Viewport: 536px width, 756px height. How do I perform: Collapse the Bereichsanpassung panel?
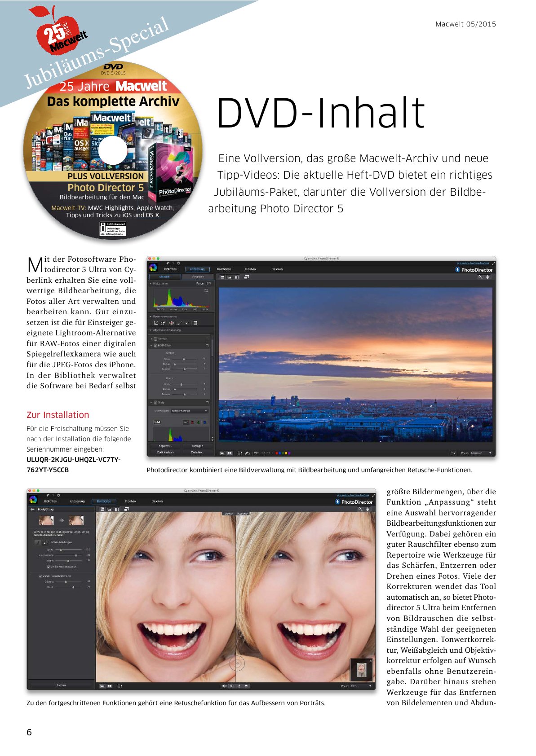click(151, 316)
